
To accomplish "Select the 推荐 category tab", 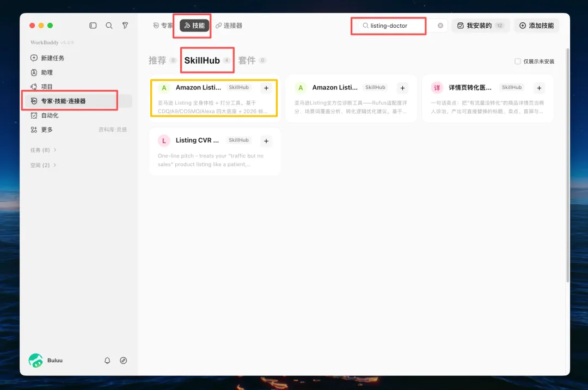I will coord(162,60).
